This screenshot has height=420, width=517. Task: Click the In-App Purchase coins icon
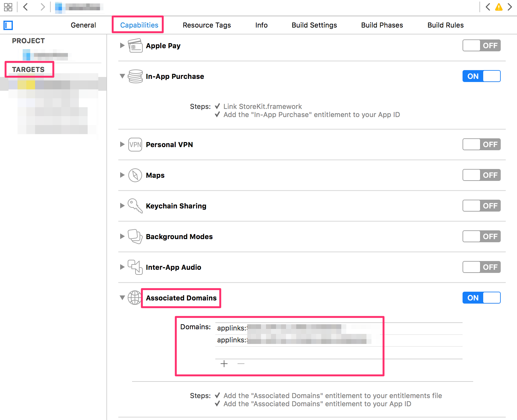click(135, 76)
